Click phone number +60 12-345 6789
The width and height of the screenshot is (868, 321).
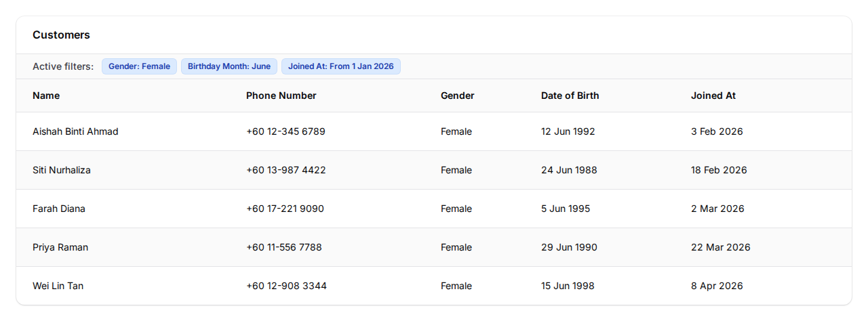pos(285,131)
